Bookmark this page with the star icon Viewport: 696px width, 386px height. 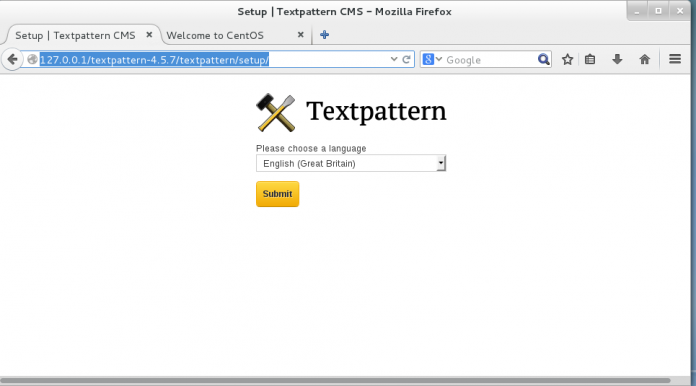pos(567,59)
